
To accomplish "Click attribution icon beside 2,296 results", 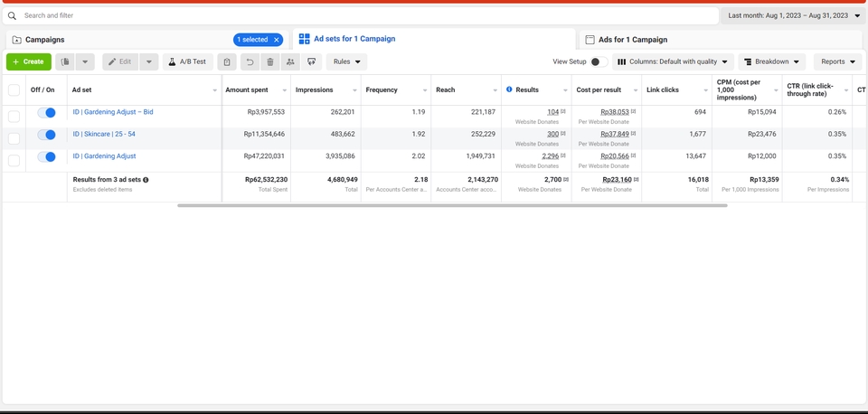I will (563, 156).
